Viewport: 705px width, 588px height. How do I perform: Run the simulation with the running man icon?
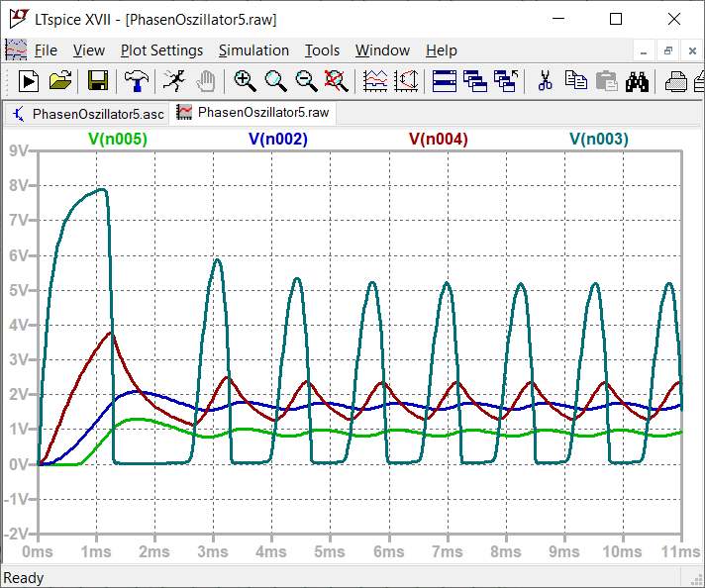[173, 81]
